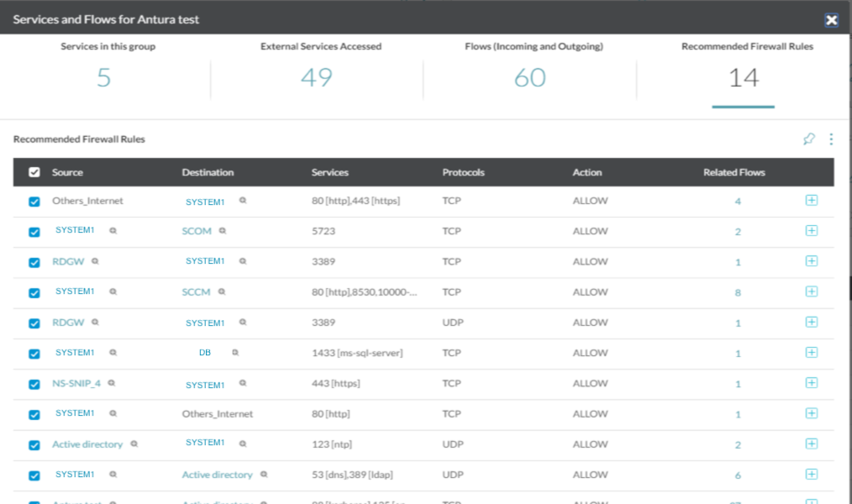
Task: Pin the Recommended Firewall Rules panel
Action: click(807, 139)
